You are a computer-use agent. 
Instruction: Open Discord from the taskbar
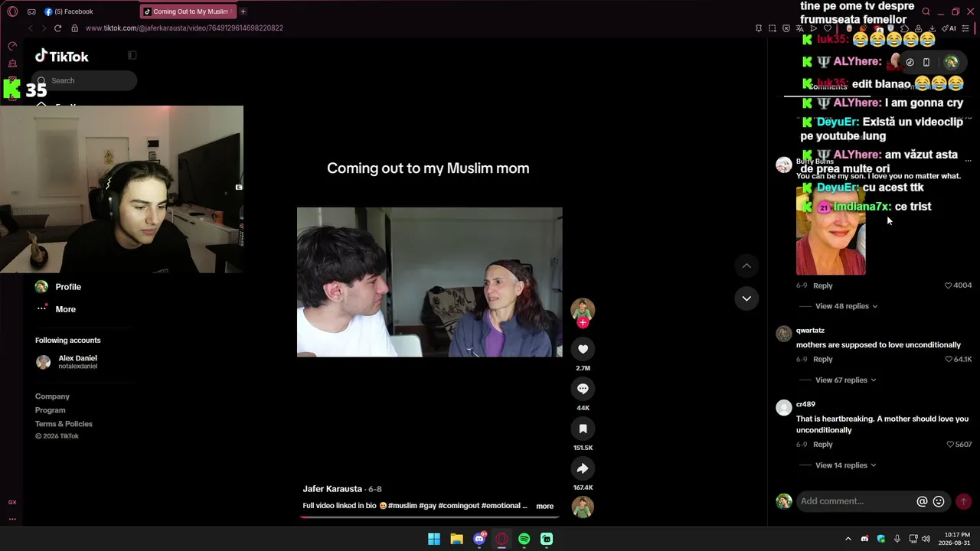479,539
